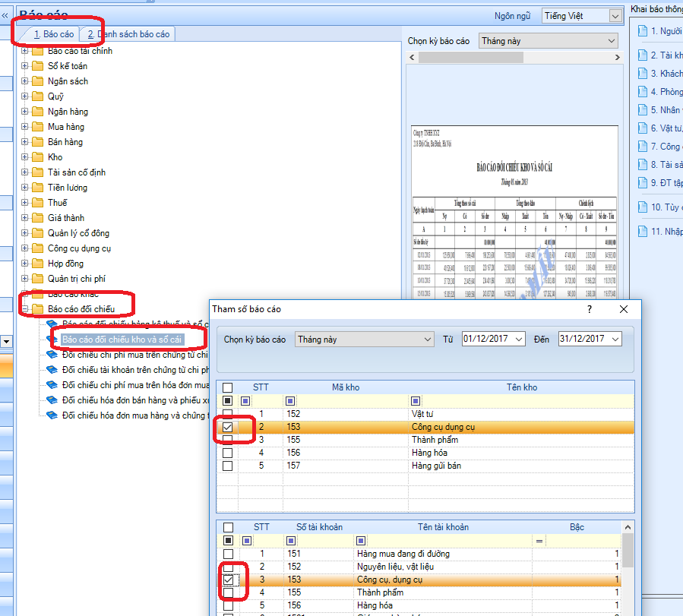Open '4. Phòng' document icon

click(643, 91)
